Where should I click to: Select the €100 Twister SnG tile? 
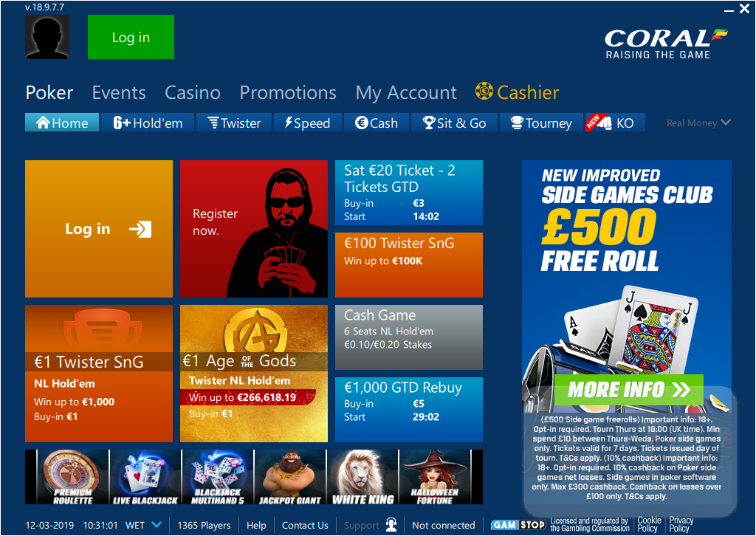coord(409,265)
